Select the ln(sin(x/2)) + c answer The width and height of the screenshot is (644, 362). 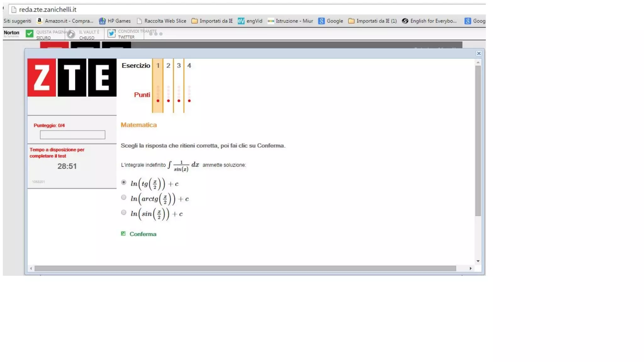(x=124, y=212)
